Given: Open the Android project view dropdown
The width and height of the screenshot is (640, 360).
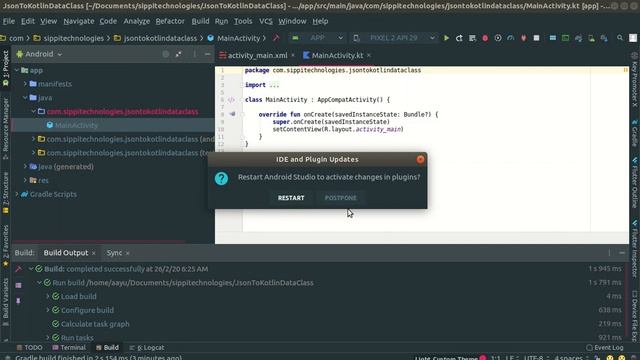Looking at the screenshot, I should click(39, 54).
